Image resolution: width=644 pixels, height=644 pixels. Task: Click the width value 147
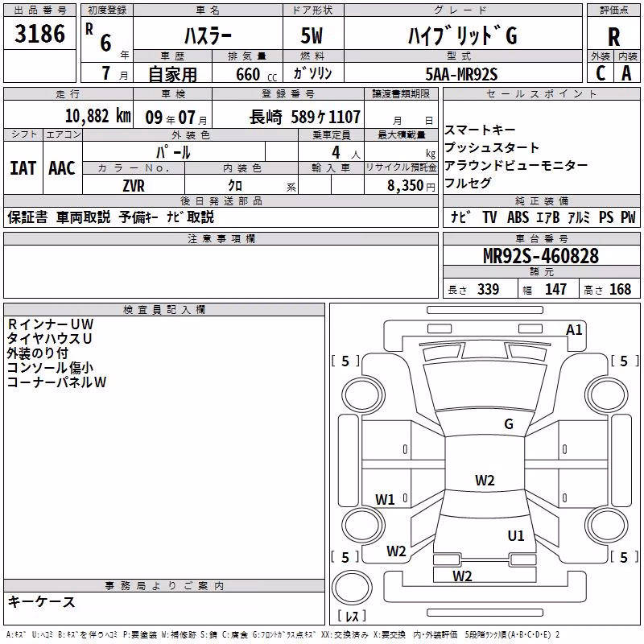tap(555, 289)
